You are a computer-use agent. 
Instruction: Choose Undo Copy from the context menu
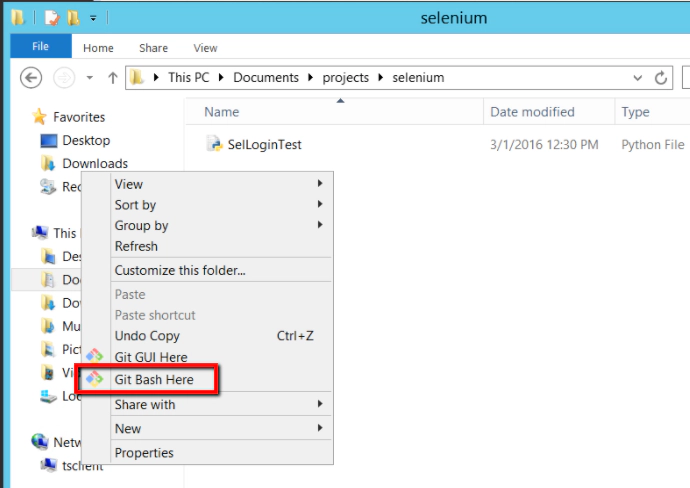[221, 336]
